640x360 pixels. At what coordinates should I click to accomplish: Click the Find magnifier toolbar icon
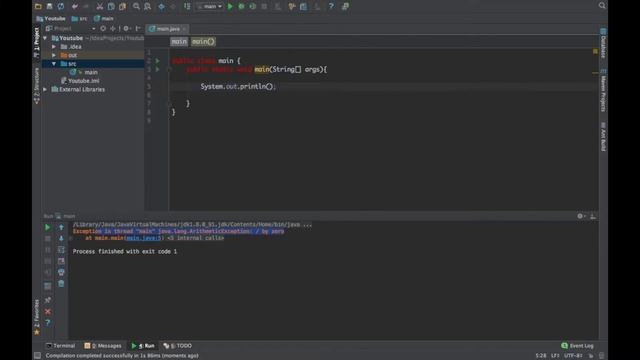tap(136, 7)
